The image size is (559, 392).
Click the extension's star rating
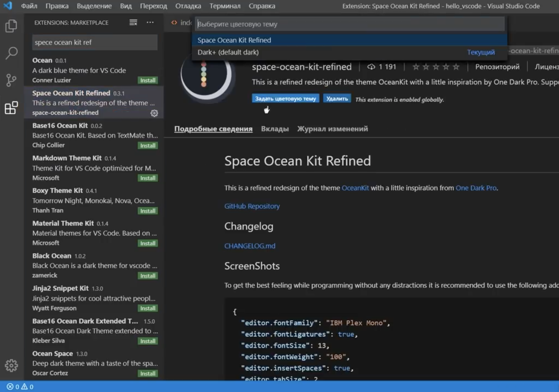436,67
